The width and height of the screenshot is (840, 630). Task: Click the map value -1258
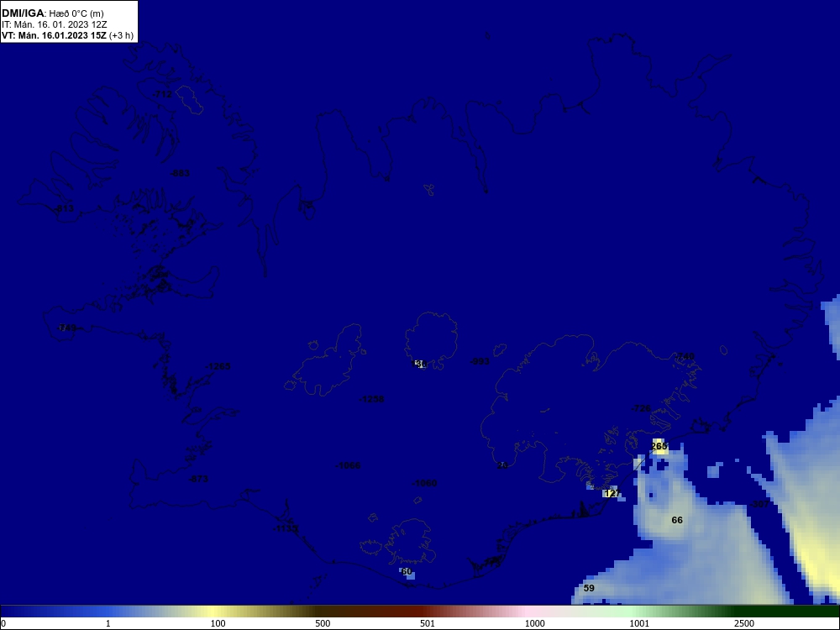[371, 399]
